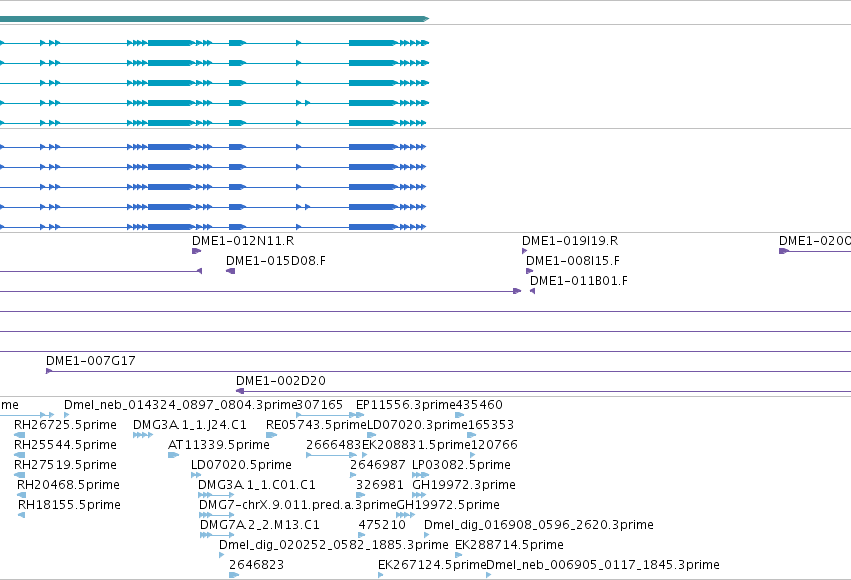Select the AT11339.5prime blue arrow glyph

tap(173, 455)
